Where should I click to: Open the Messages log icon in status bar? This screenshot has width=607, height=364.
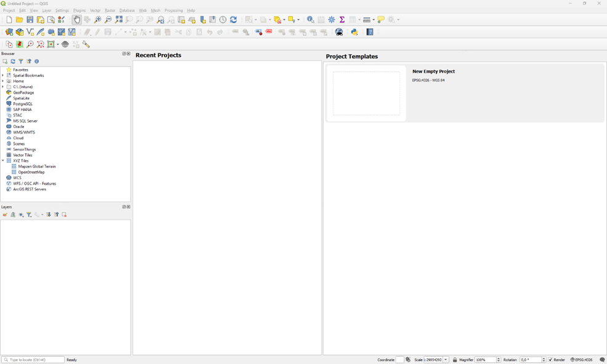pos(602,360)
